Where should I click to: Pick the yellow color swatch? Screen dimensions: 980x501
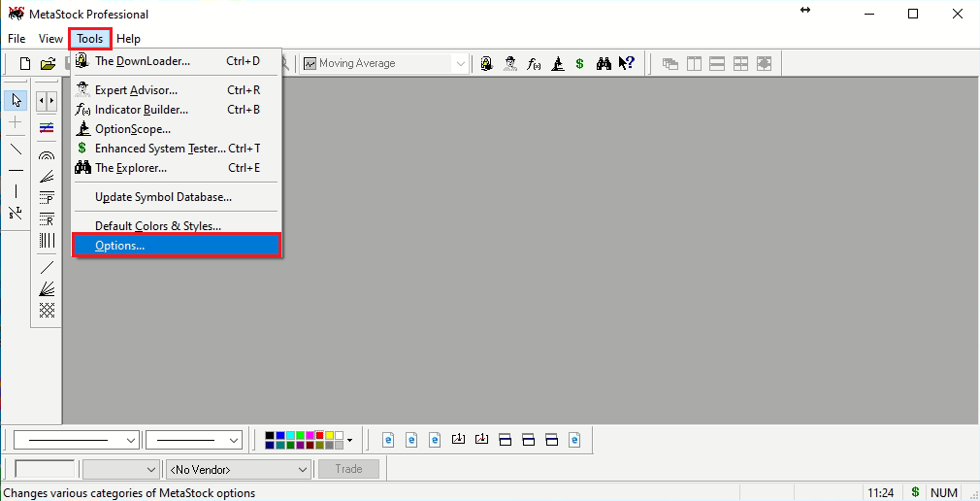point(329,435)
